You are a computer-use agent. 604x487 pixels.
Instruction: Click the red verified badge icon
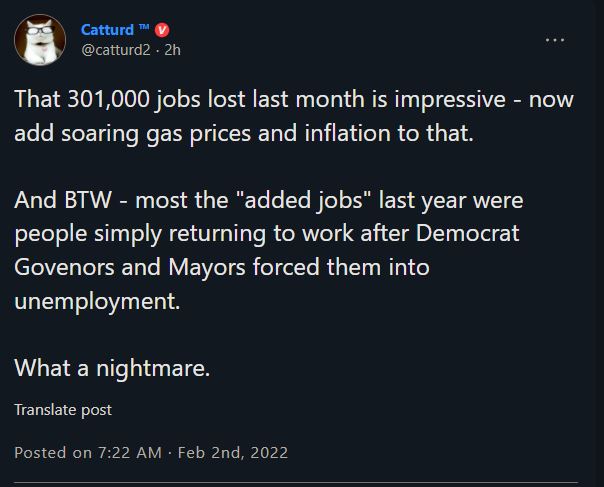[x=162, y=30]
